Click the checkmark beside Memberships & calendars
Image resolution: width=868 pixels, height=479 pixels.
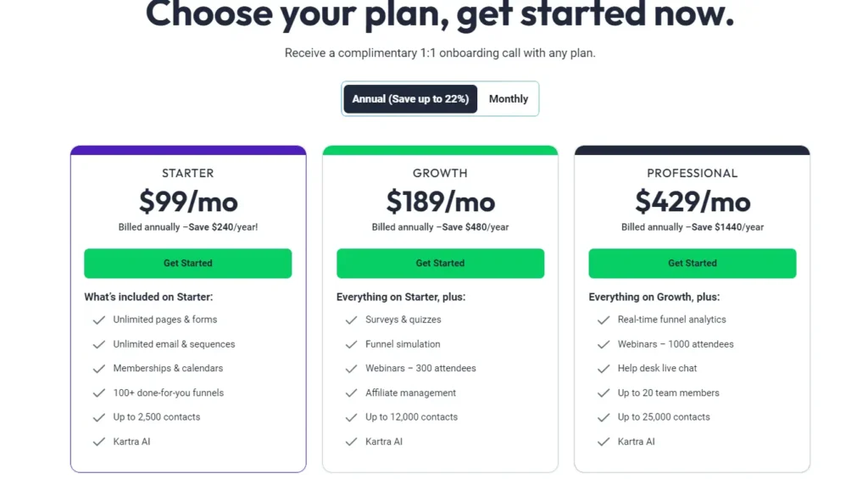point(99,369)
